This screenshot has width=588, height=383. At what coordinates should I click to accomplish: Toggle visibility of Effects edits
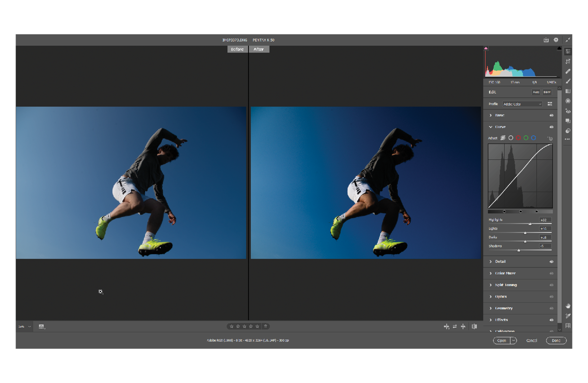coord(552,320)
